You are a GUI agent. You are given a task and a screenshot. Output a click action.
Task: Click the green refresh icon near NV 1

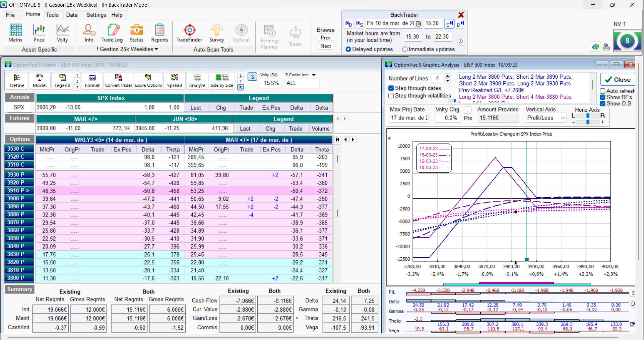(x=595, y=47)
